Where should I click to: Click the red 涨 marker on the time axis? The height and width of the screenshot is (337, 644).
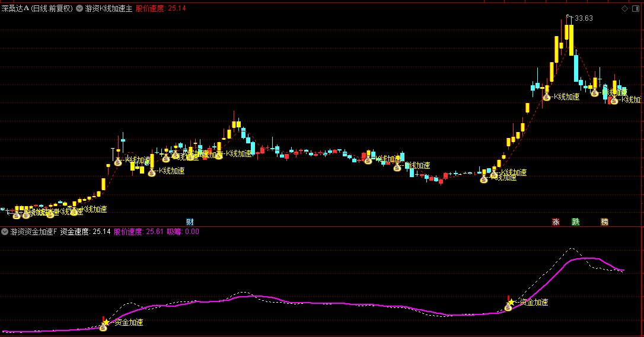click(556, 222)
